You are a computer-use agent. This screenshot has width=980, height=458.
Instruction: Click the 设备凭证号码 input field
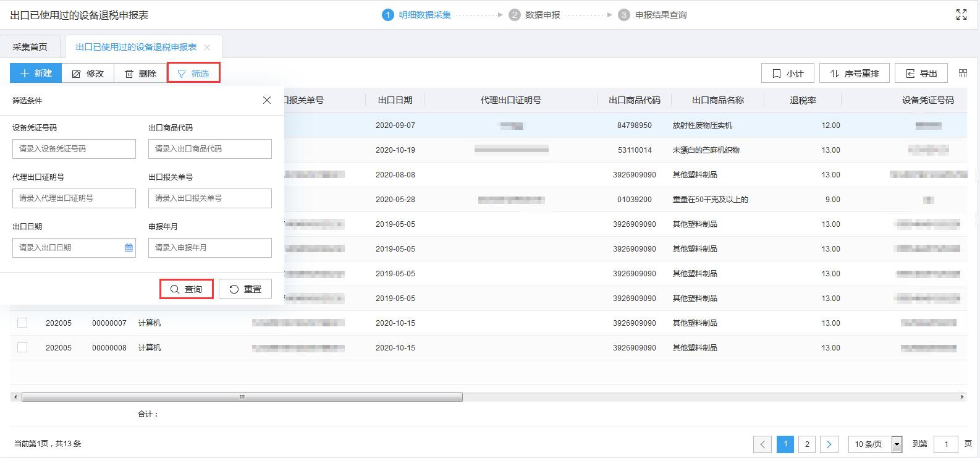pos(74,149)
